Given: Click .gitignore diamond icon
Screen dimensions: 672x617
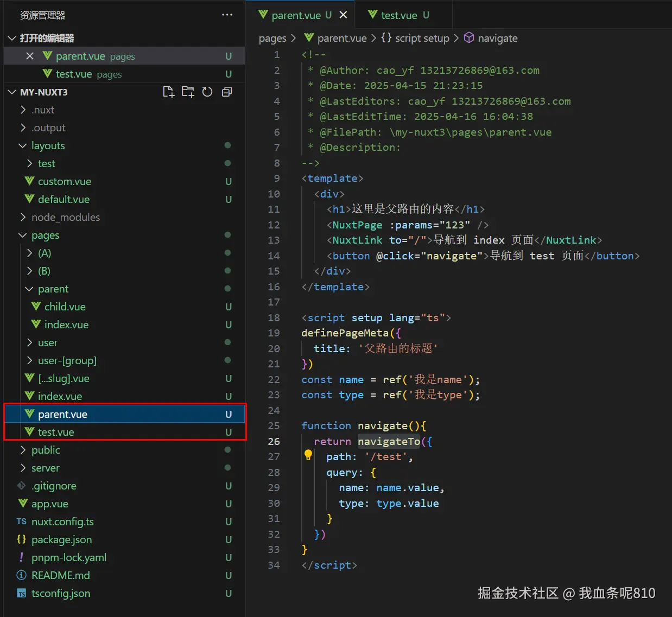Looking at the screenshot, I should pyautogui.click(x=21, y=485).
